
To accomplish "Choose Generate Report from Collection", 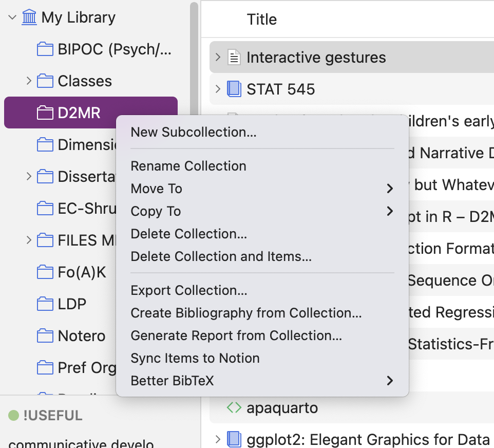I will (236, 335).
